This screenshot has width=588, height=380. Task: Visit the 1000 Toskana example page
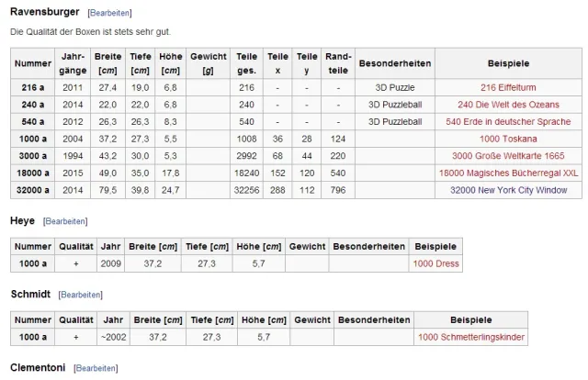pos(508,139)
